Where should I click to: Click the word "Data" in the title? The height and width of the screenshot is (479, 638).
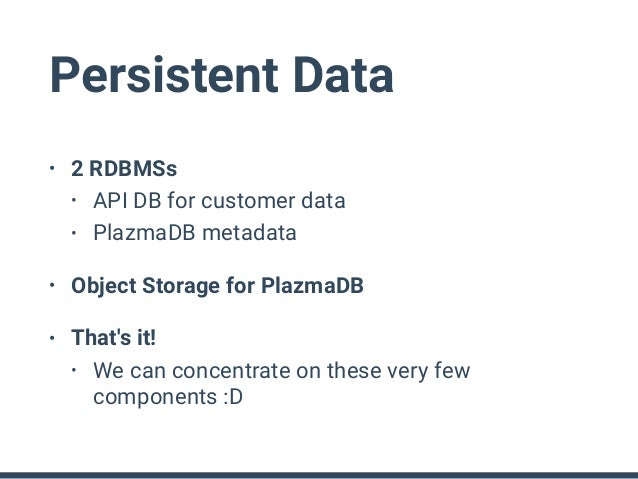[343, 75]
